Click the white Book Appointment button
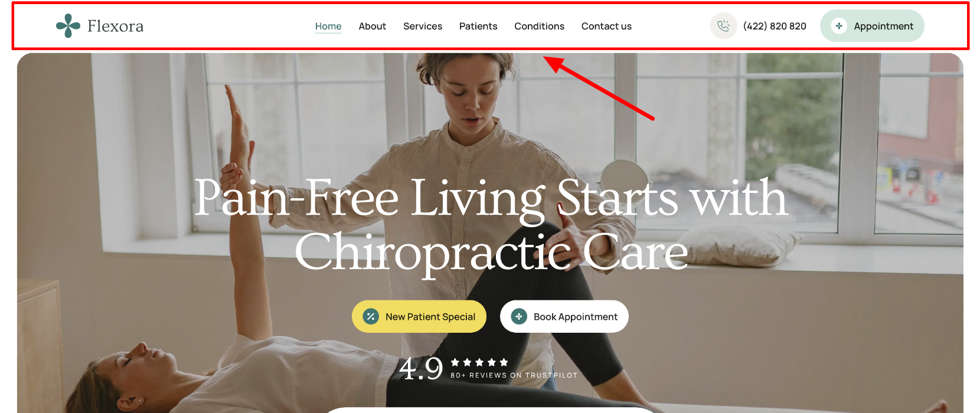The height and width of the screenshot is (413, 980). tap(564, 317)
